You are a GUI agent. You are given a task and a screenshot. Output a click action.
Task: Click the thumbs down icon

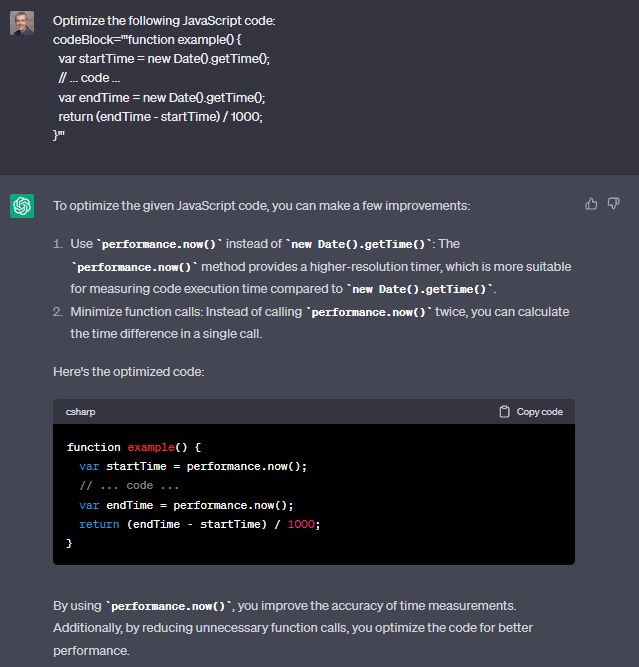point(613,204)
